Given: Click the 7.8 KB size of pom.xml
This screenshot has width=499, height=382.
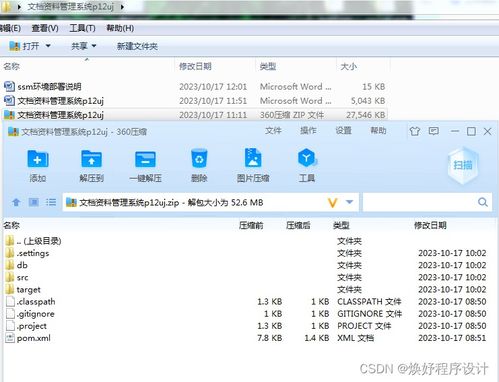Looking at the screenshot, I should pyautogui.click(x=270, y=338).
